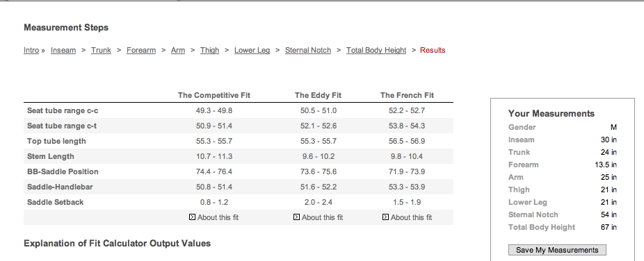Open About this fit under French Fit
This screenshot has height=261, width=644.
pos(411,217)
